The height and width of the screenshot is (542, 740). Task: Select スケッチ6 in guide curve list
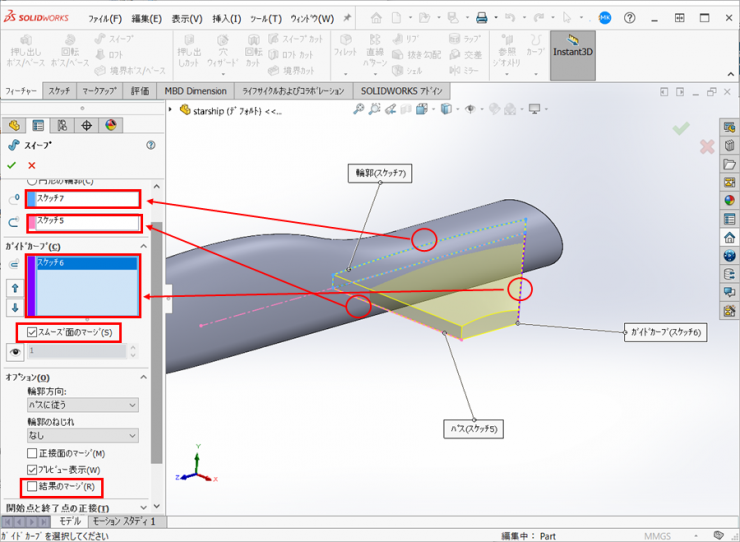[87, 264]
